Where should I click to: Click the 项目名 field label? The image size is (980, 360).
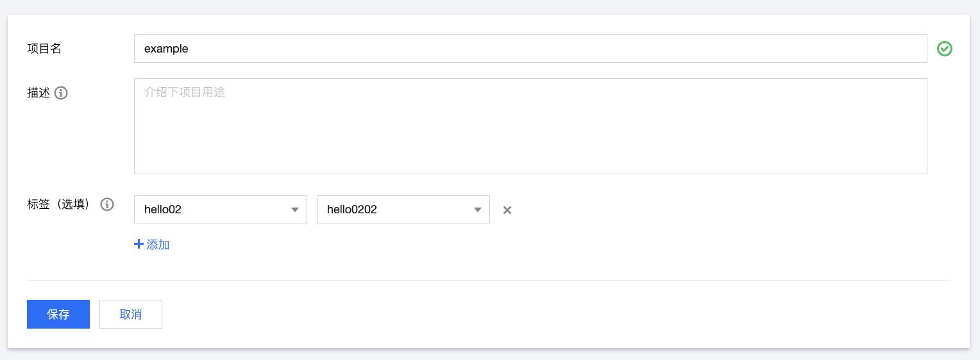44,49
